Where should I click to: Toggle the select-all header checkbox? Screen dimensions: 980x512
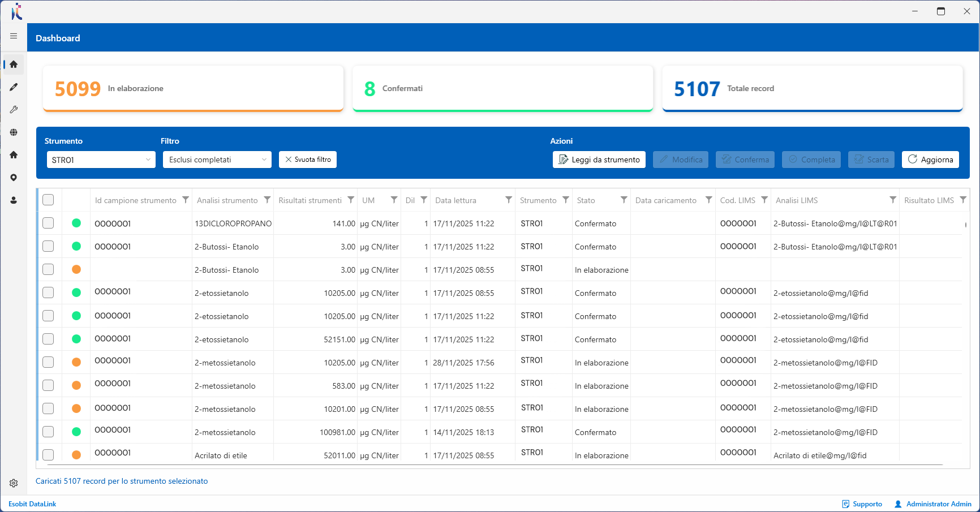click(48, 200)
